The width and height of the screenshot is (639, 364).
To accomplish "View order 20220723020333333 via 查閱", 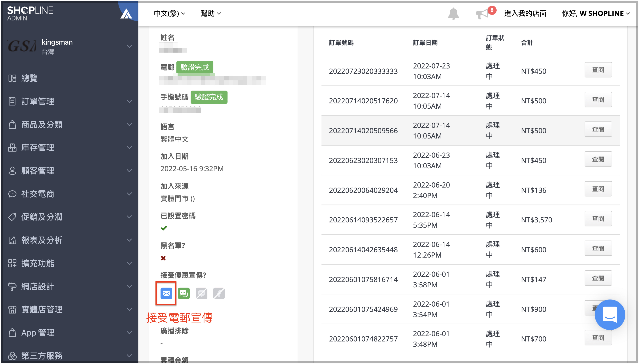I will 598,70.
